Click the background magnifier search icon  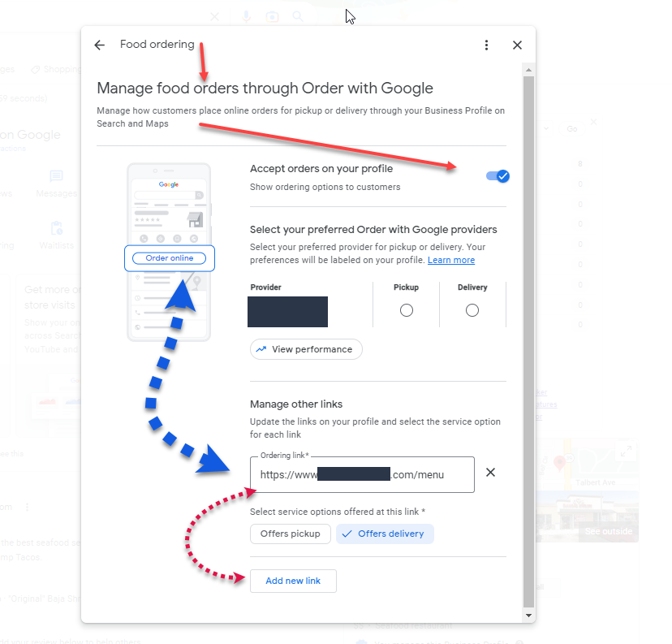[x=297, y=17]
